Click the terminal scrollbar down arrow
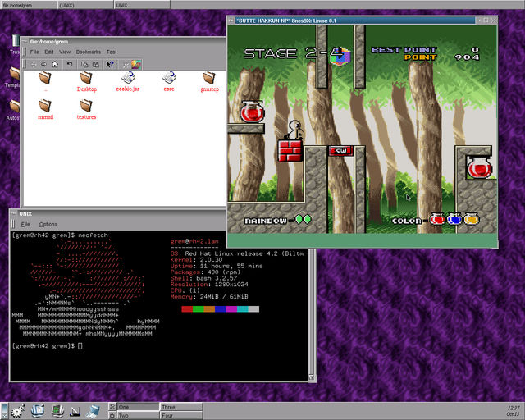The image size is (525, 420). pos(312,377)
